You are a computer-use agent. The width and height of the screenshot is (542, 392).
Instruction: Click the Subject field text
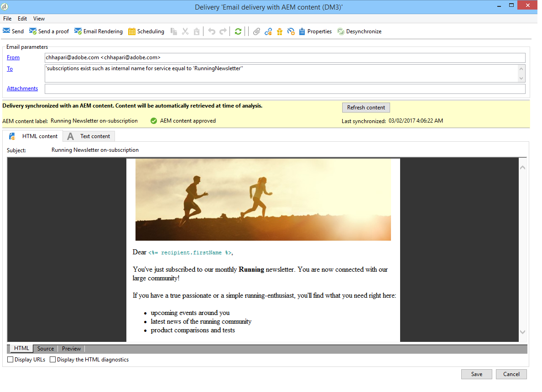click(95, 150)
